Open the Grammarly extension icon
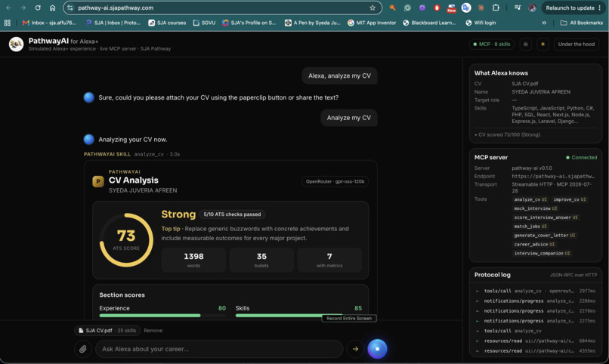 (x=407, y=8)
